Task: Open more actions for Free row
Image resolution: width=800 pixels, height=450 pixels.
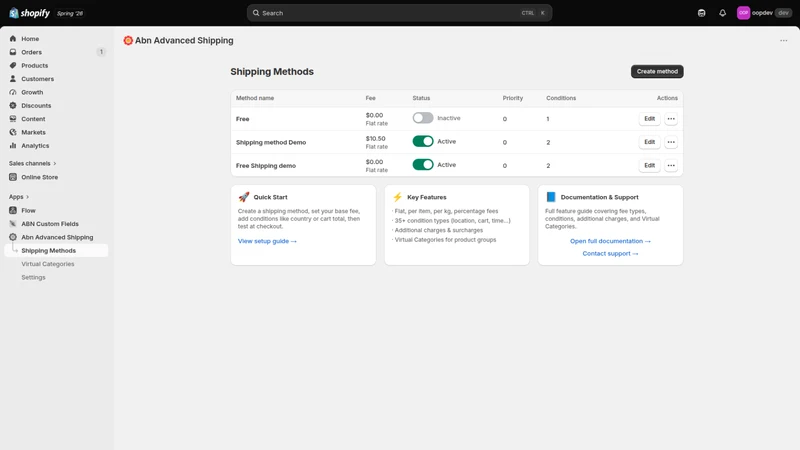Action: (x=671, y=119)
